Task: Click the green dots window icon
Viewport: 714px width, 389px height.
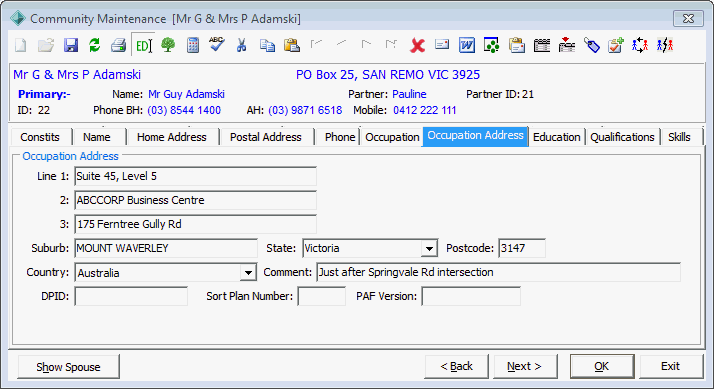Action: [x=491, y=45]
